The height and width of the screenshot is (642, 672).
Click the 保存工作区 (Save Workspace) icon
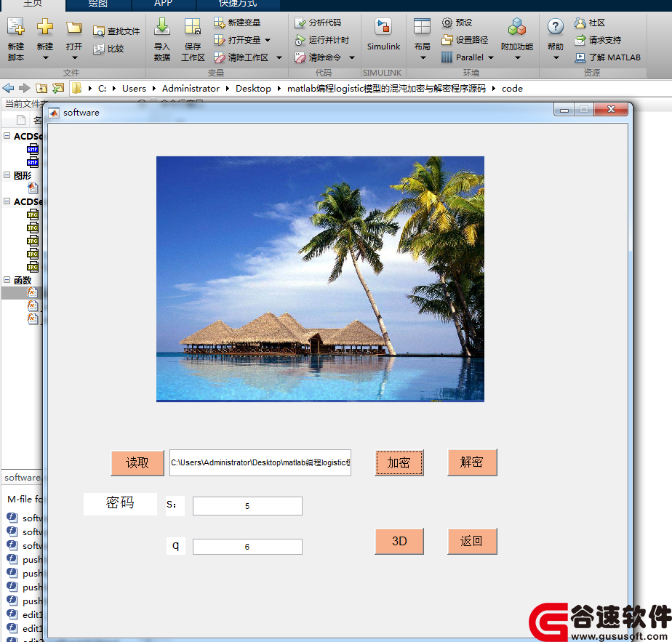[193, 27]
